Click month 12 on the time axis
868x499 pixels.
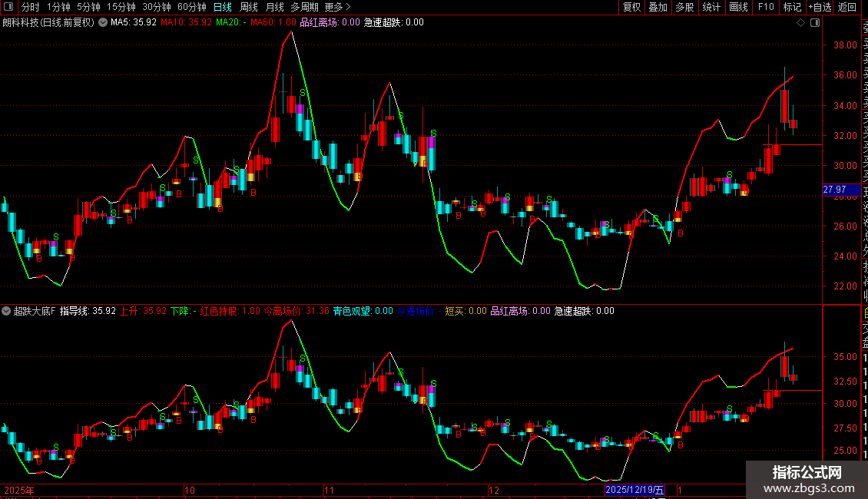coord(494,490)
